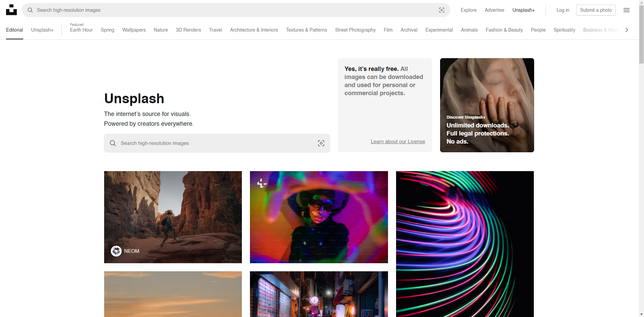Click the Unsplash+ logo on the purple photo
The image size is (644, 317).
pyautogui.click(x=262, y=183)
